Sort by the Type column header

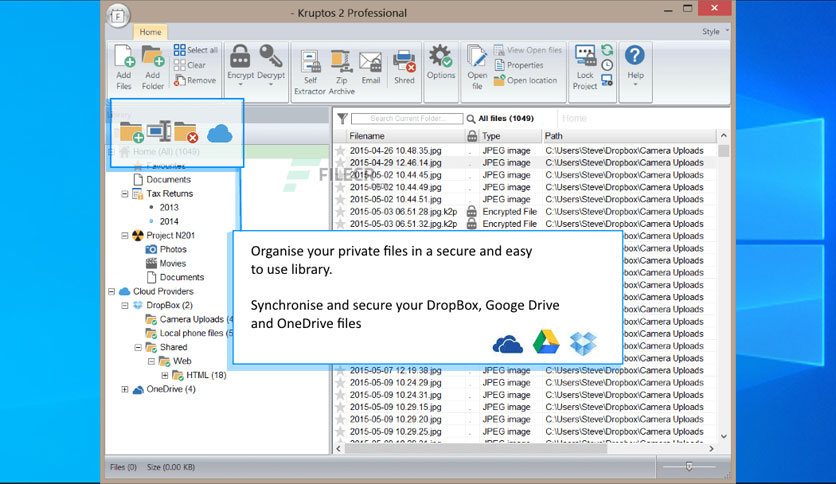(x=510, y=136)
